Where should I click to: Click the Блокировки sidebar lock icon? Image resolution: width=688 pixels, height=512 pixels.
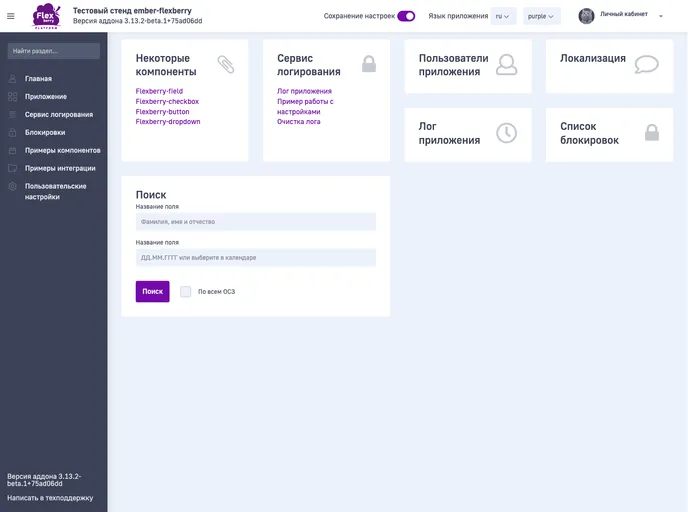click(x=12, y=132)
